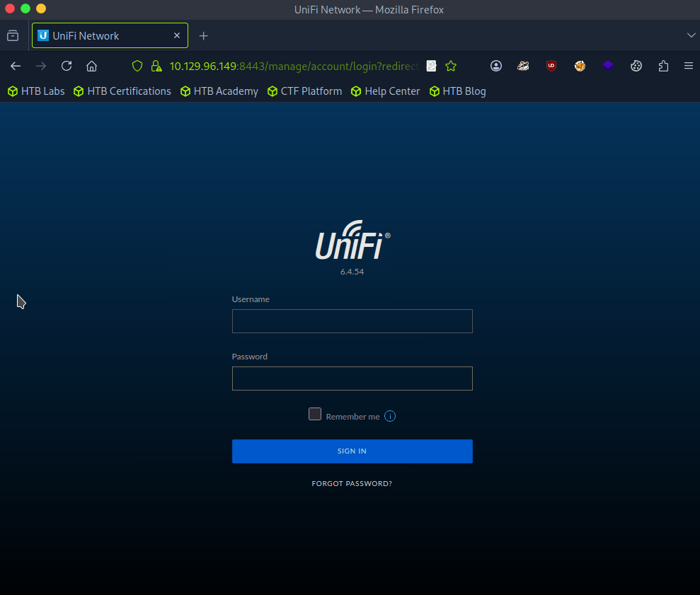Screen dimensions: 700x595
Task: Tick the Remember me checkbox
Action: pos(315,415)
